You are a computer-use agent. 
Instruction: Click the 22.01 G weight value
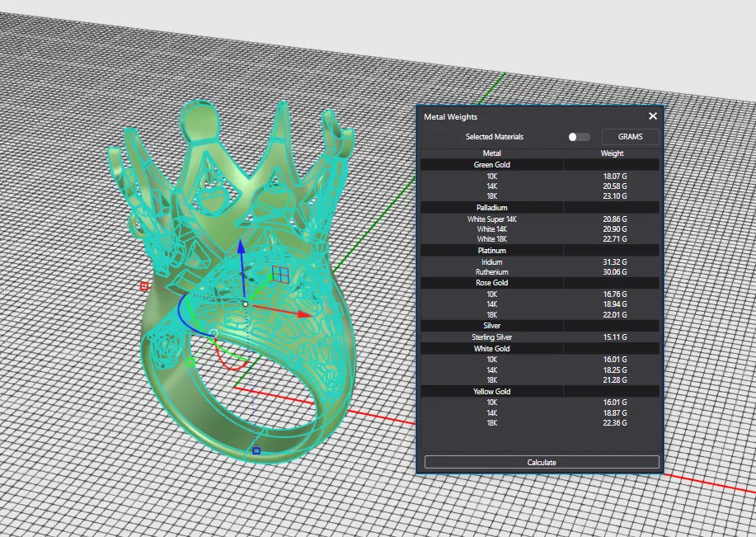615,314
